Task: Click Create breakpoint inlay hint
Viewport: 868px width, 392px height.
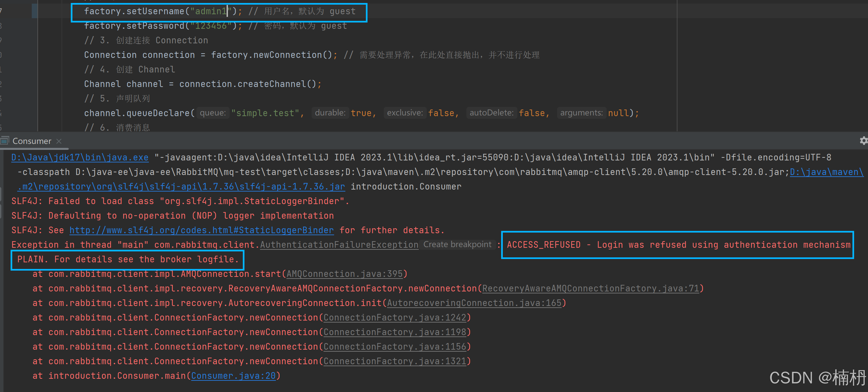Action: click(457, 244)
